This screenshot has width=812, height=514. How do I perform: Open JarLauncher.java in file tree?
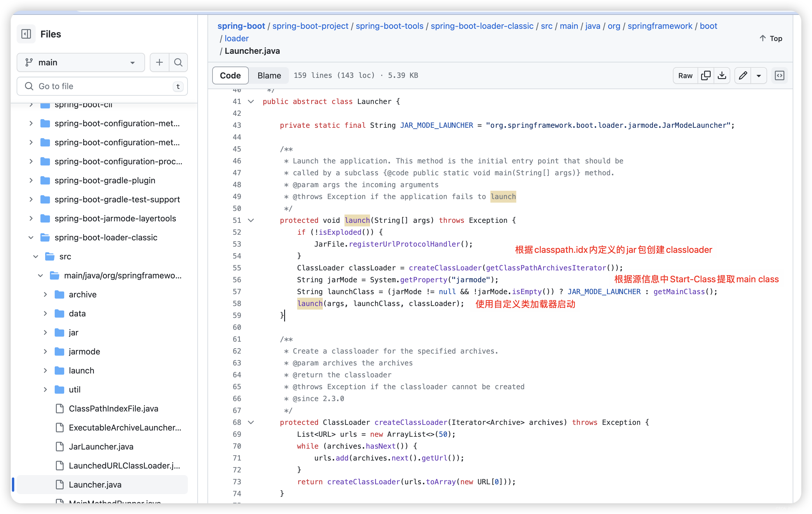[x=101, y=447]
